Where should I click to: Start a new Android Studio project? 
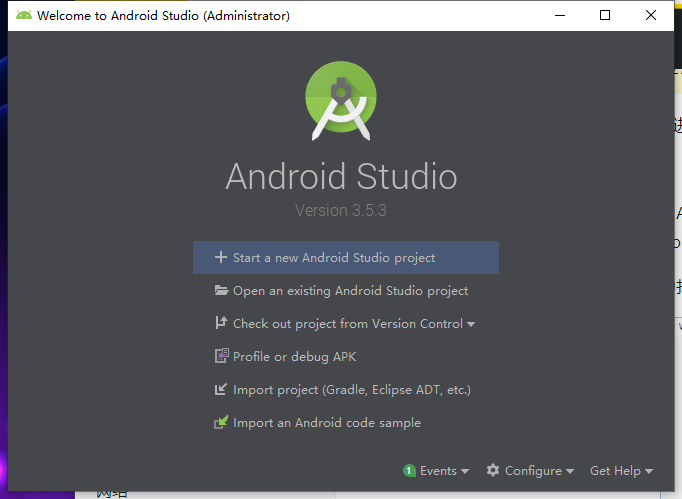point(346,258)
